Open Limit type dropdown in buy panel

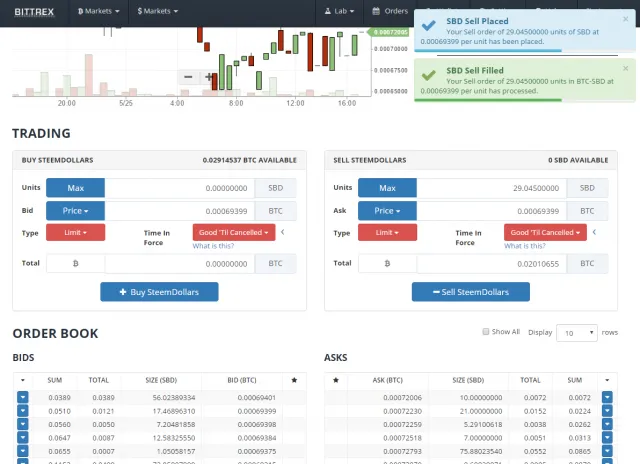pos(76,232)
